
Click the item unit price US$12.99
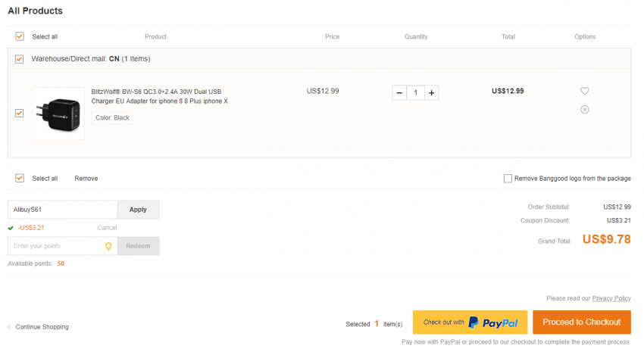click(x=323, y=91)
